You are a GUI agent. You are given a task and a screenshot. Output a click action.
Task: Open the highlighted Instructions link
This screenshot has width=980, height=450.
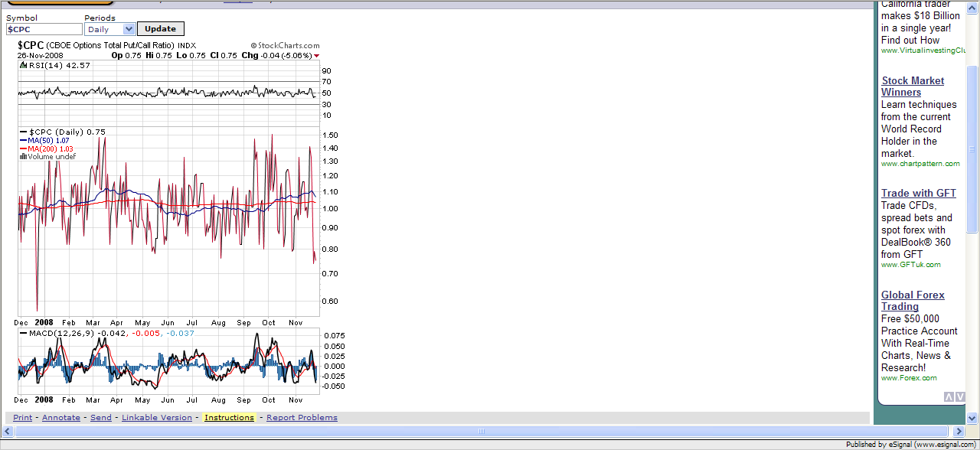click(x=229, y=418)
